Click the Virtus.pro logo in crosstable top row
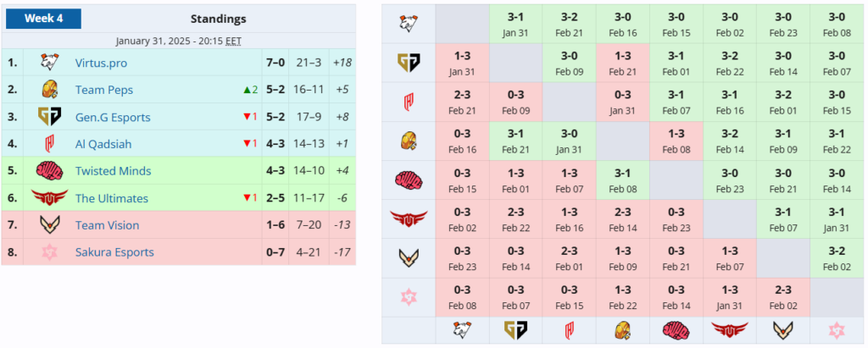Screen dimensions: 868x348 click(408, 23)
